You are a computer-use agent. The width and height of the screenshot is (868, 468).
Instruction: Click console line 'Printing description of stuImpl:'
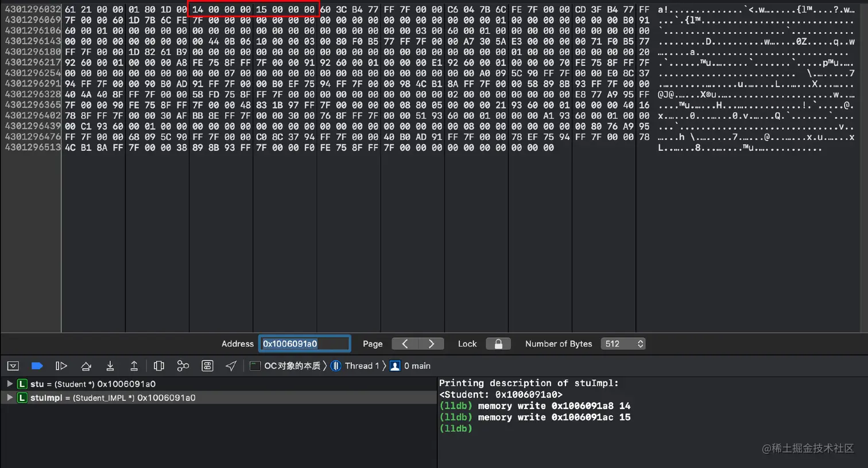[529, 383]
